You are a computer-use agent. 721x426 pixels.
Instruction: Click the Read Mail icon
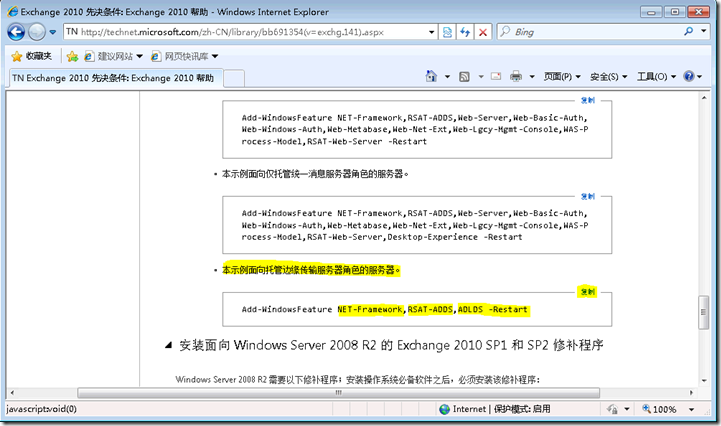(x=496, y=76)
